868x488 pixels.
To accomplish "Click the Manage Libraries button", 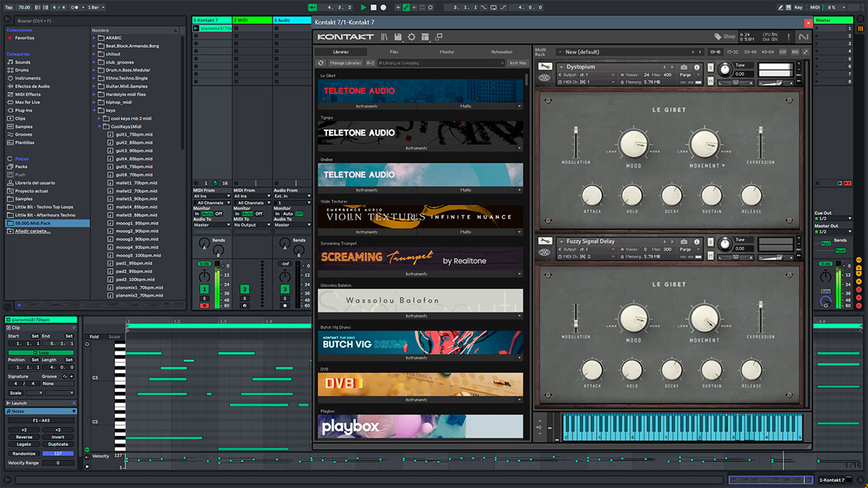I will point(346,63).
